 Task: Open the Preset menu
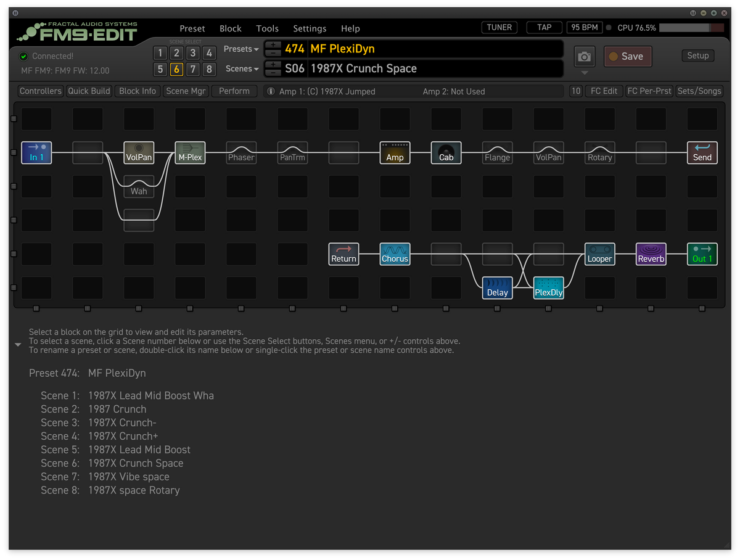point(192,28)
